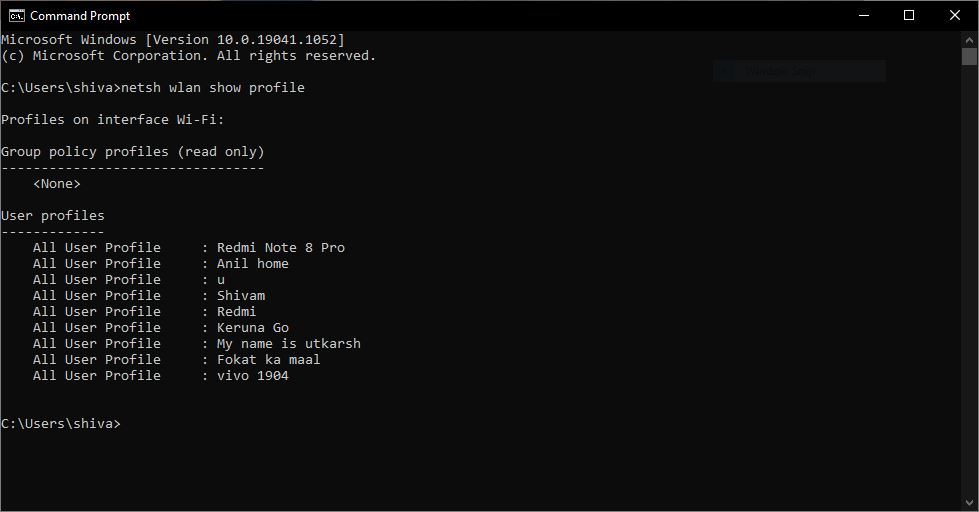The width and height of the screenshot is (979, 512).
Task: Grab the vertical scrollbar thumb
Action: (x=969, y=57)
